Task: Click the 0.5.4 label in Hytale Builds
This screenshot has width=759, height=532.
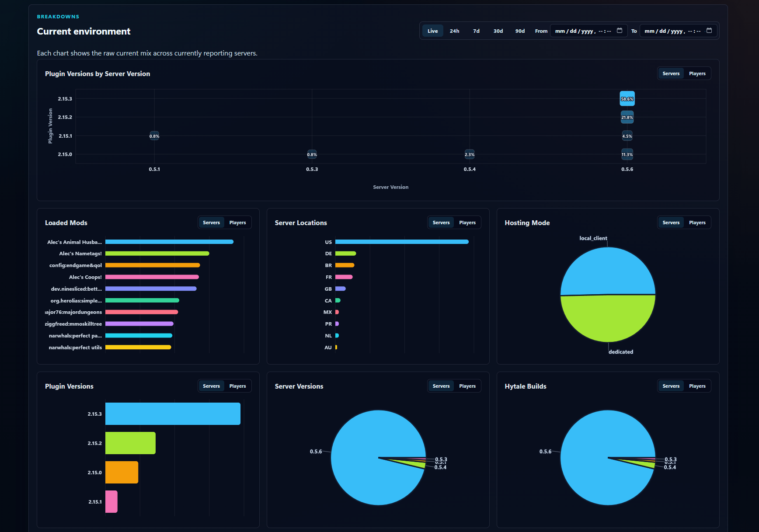Action: click(670, 467)
